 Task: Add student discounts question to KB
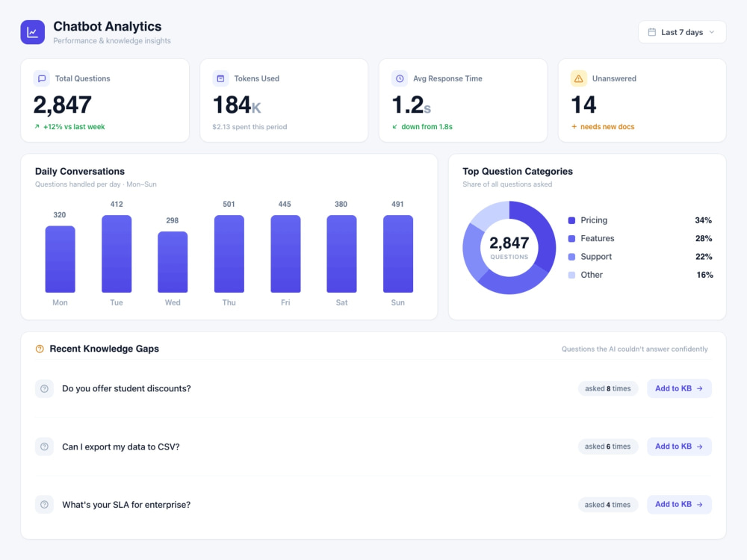(x=679, y=388)
